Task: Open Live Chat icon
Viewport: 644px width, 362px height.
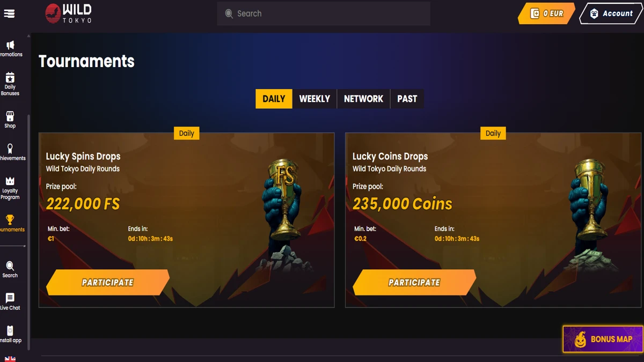Action: pos(10,298)
